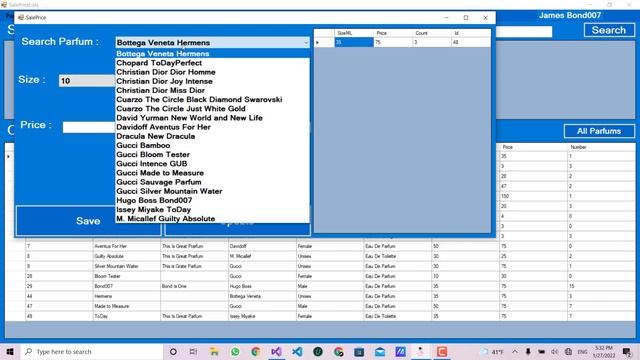This screenshot has height=360, width=640.
Task: Open network settings globe icon in tray
Action: coord(568,351)
